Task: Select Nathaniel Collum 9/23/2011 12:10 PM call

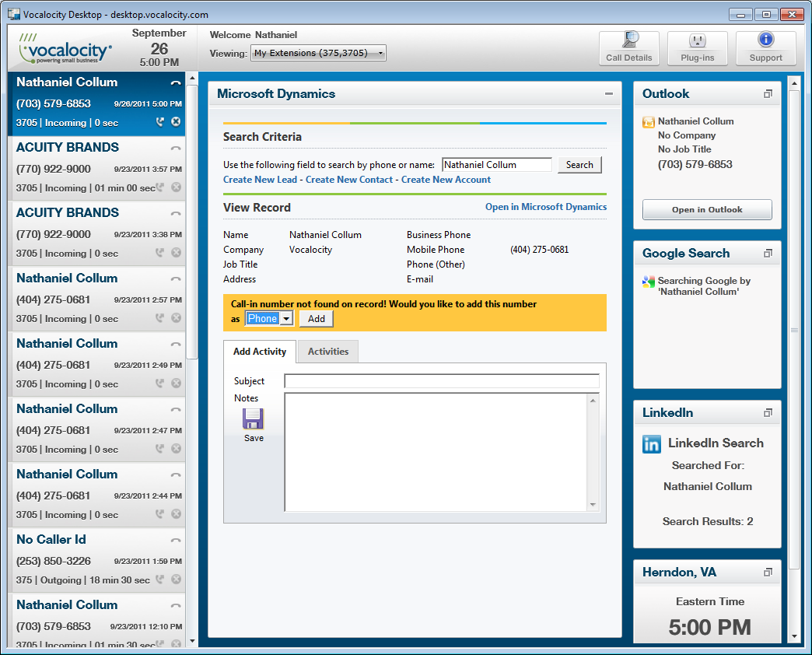Action: pyautogui.click(x=97, y=622)
